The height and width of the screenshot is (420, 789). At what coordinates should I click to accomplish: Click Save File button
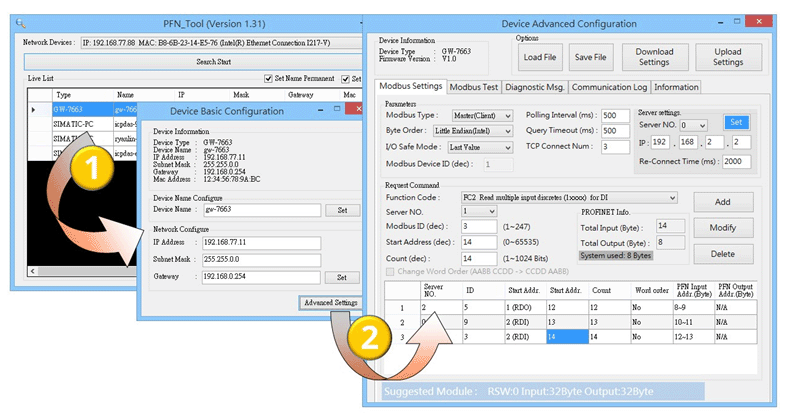[x=590, y=57]
